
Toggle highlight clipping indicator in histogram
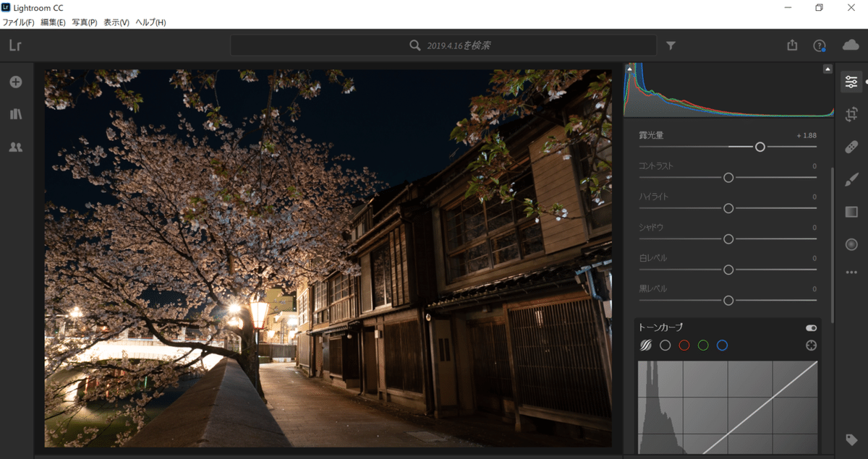coord(827,69)
